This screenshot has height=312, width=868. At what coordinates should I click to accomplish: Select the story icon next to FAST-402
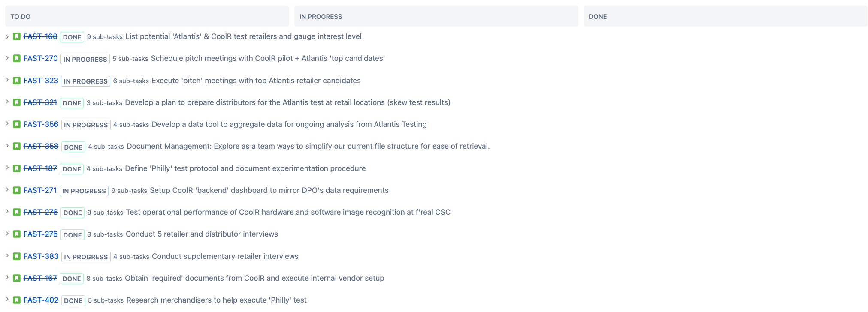coord(17,300)
